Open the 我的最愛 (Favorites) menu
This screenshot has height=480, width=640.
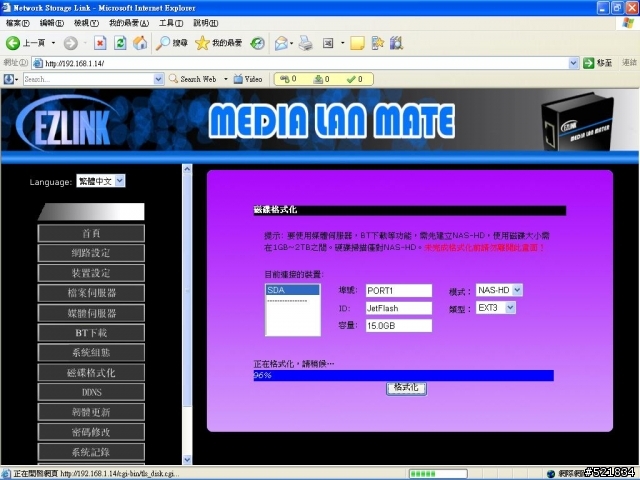click(x=129, y=23)
